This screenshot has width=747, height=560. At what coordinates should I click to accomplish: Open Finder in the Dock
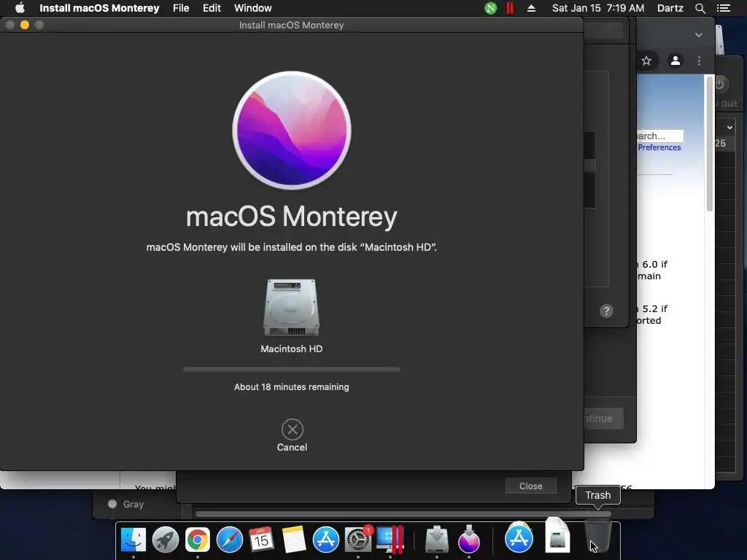pos(133,540)
